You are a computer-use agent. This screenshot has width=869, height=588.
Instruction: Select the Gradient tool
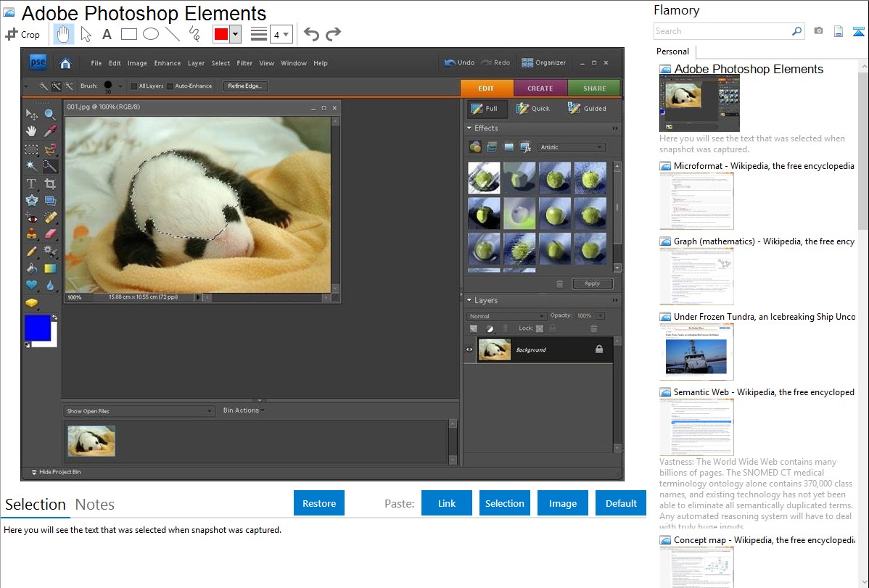(50, 268)
